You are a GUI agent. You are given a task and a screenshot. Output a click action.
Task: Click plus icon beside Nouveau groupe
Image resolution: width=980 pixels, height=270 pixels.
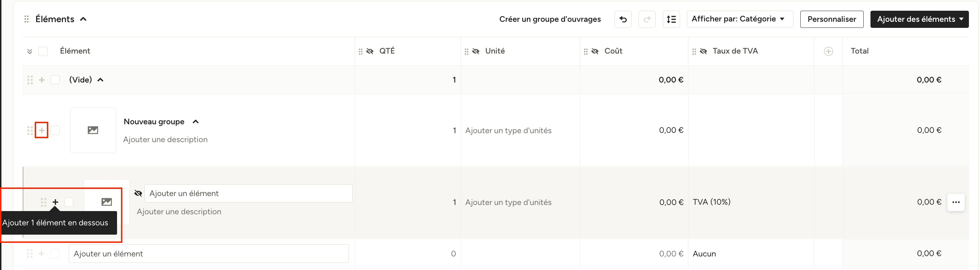tap(42, 130)
